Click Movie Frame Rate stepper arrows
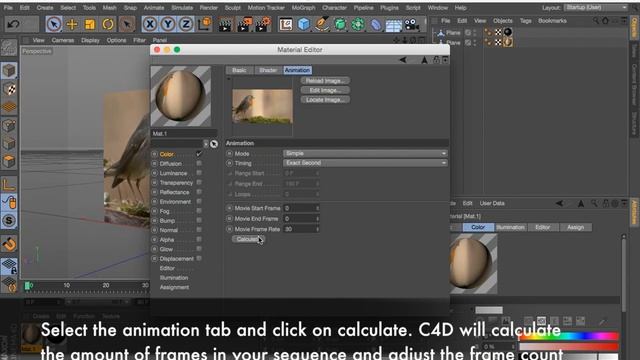 [x=318, y=229]
